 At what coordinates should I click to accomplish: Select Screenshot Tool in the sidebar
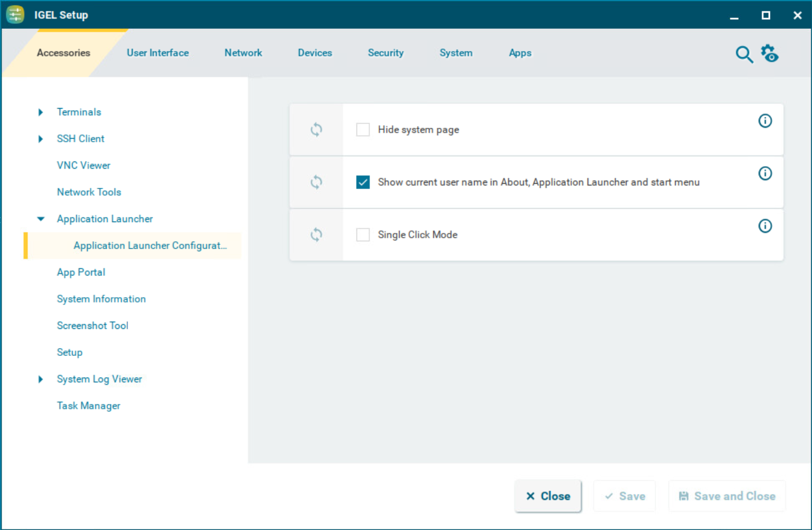pos(92,325)
